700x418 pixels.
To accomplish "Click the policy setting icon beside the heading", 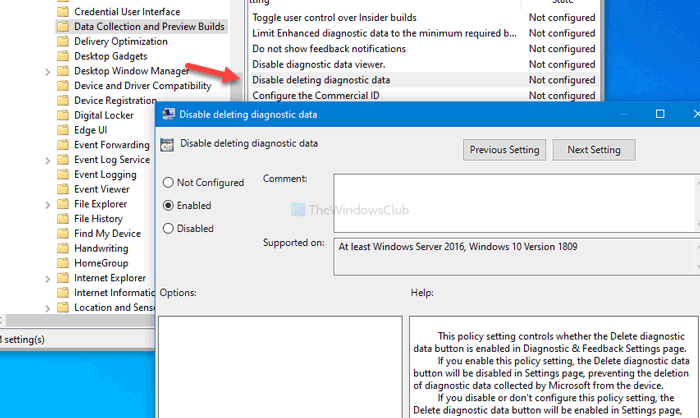I will 167,145.
